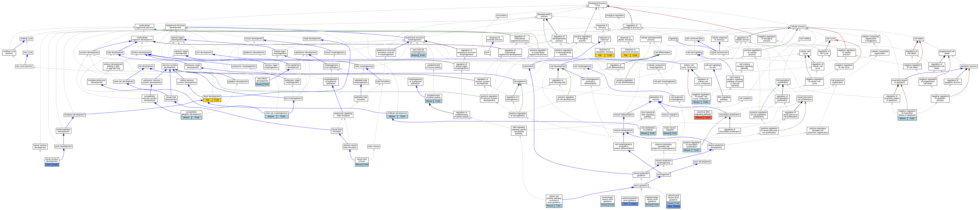
Task: Click the 'cell migration' node
Action: 745,98
